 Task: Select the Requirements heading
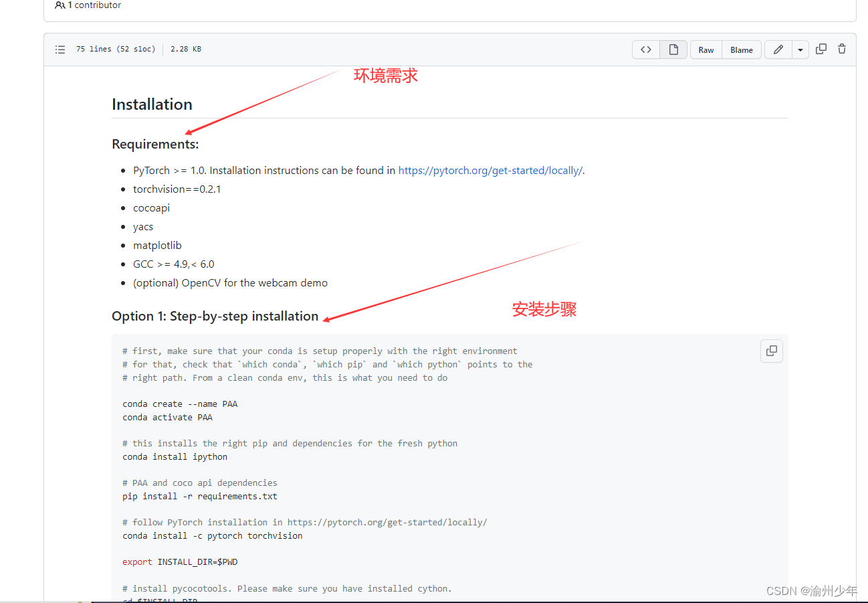point(155,144)
